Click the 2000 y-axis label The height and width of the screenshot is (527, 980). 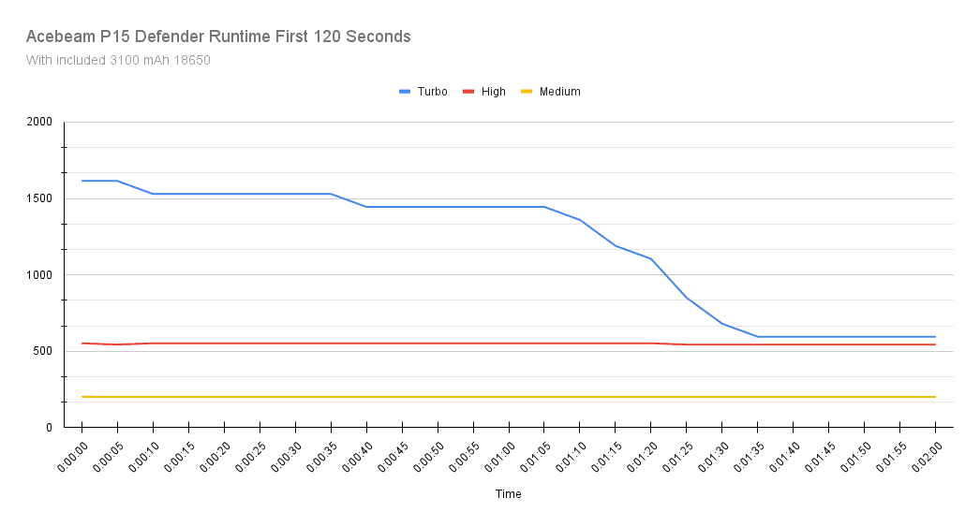coord(39,123)
